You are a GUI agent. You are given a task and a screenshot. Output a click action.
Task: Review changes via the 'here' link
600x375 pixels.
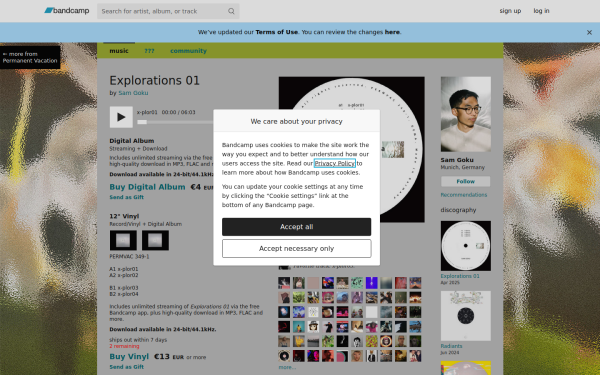(392, 32)
